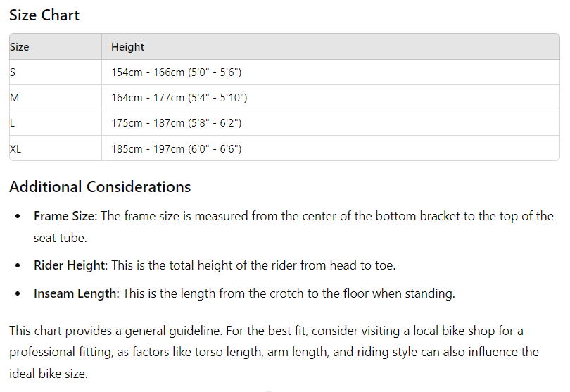Select the 164cm - 177cm height cell
The width and height of the screenshot is (570, 392).
pyautogui.click(x=179, y=98)
